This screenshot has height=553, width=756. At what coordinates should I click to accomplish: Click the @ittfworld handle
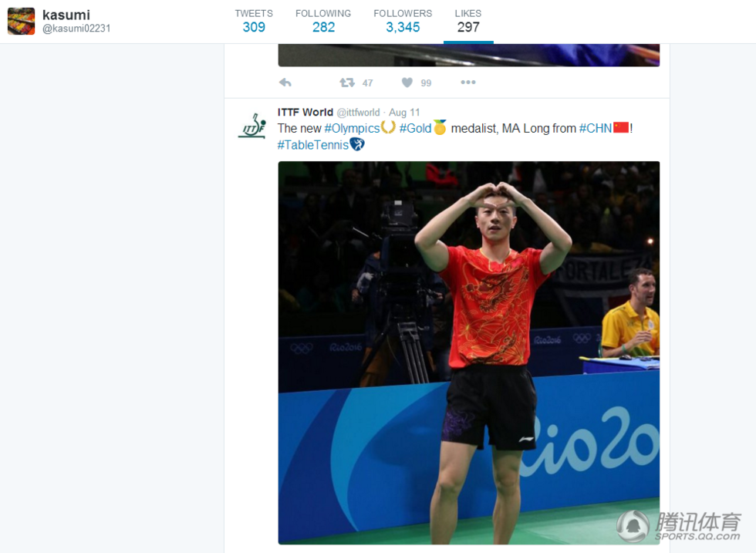358,113
